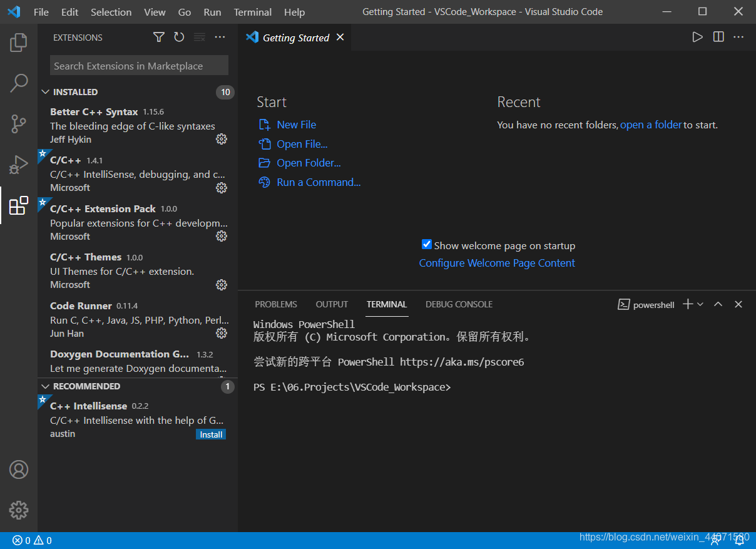The width and height of the screenshot is (756, 549).
Task: Open Configure Welcome Page Content link
Action: (497, 263)
